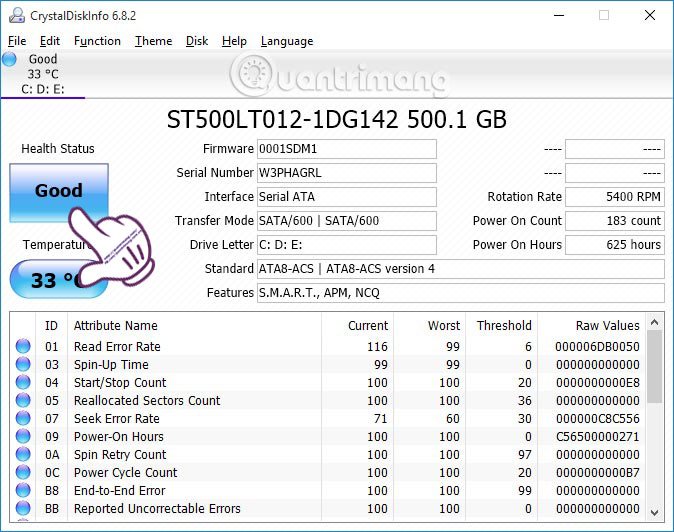This screenshot has width=674, height=532.
Task: Select the blue disk status orb beside Good 33 °C
Action: 9,59
